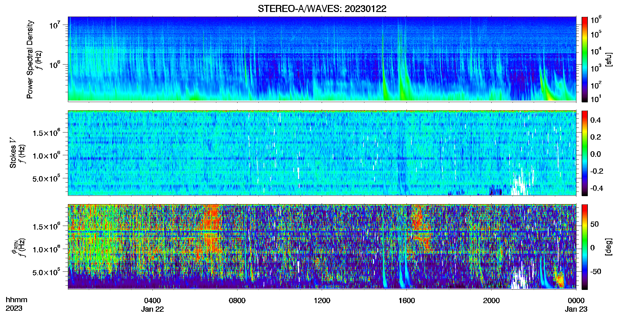Click the 10^6 value on the sfu colorbar

tap(596, 20)
